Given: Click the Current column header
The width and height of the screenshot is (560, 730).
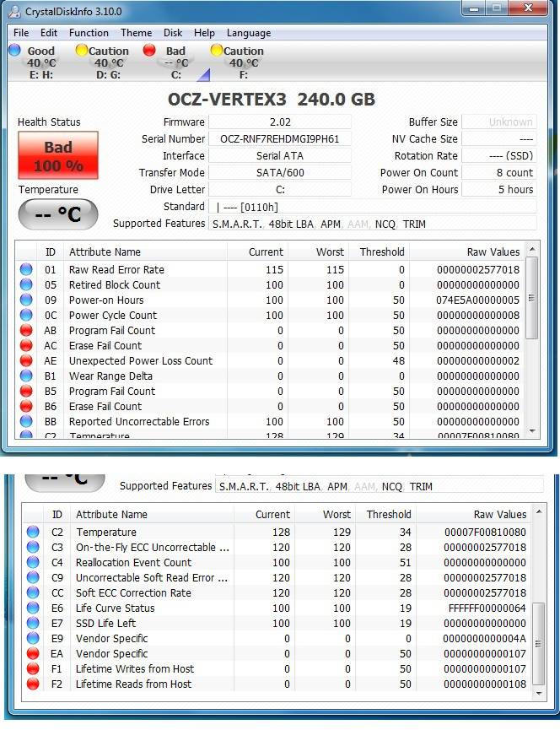Looking at the screenshot, I should [x=257, y=251].
